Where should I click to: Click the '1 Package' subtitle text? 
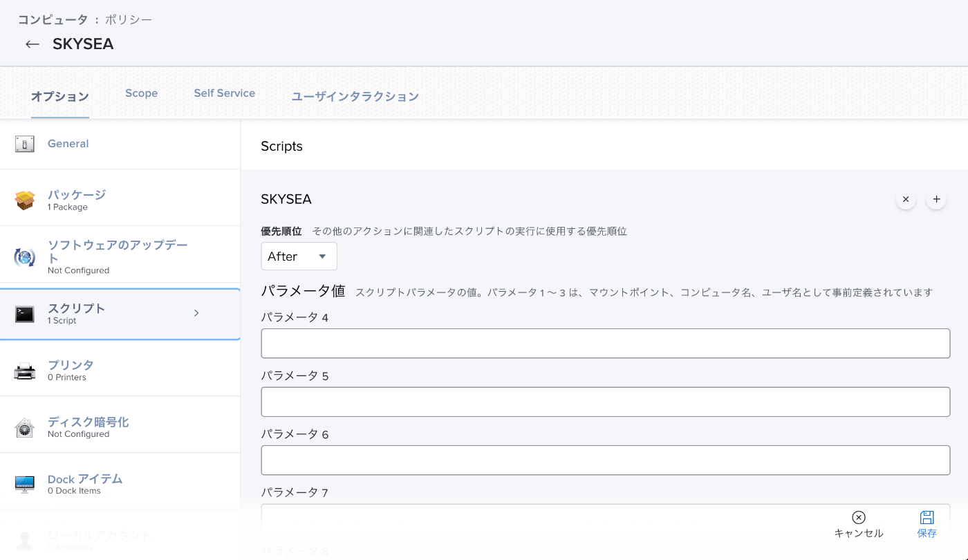pos(68,207)
